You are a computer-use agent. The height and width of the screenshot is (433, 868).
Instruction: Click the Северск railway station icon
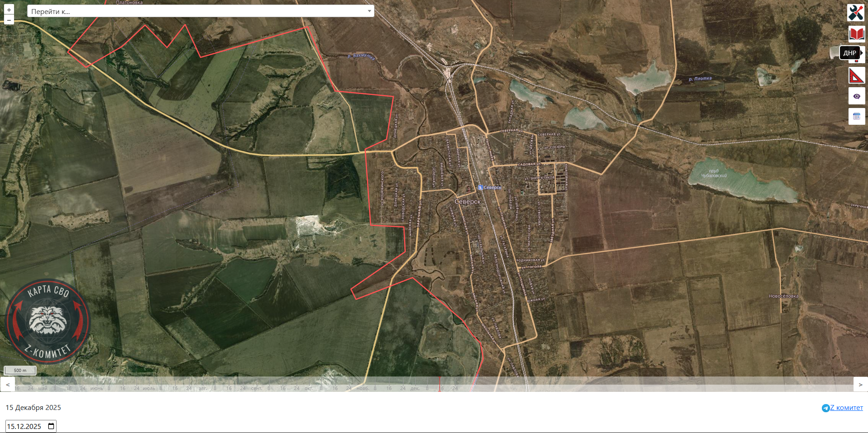[x=480, y=187]
